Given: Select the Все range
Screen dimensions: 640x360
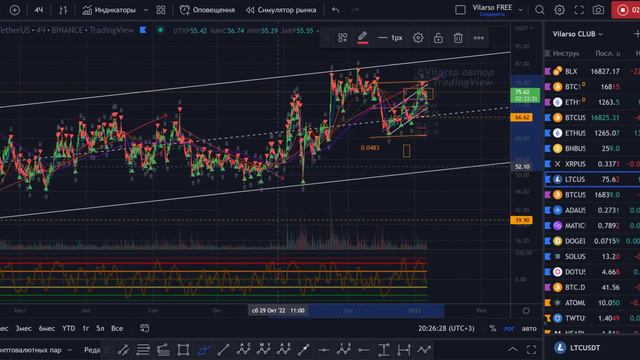Looking at the screenshot, I should (117, 328).
